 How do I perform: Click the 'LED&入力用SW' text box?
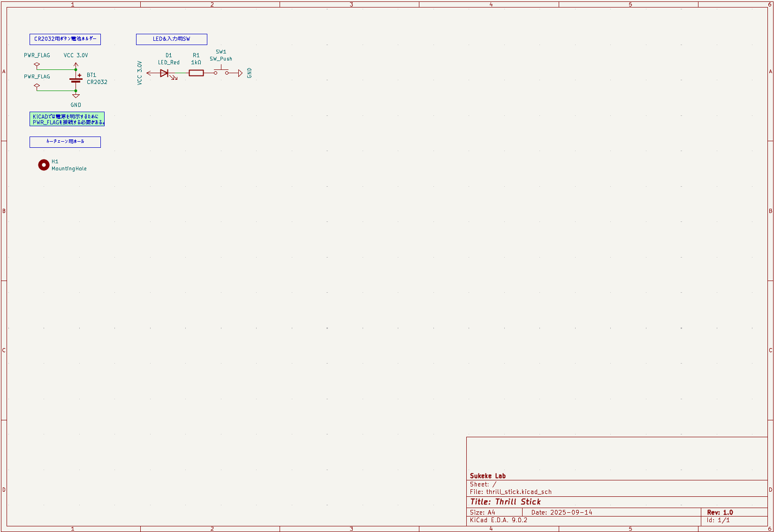coord(171,39)
